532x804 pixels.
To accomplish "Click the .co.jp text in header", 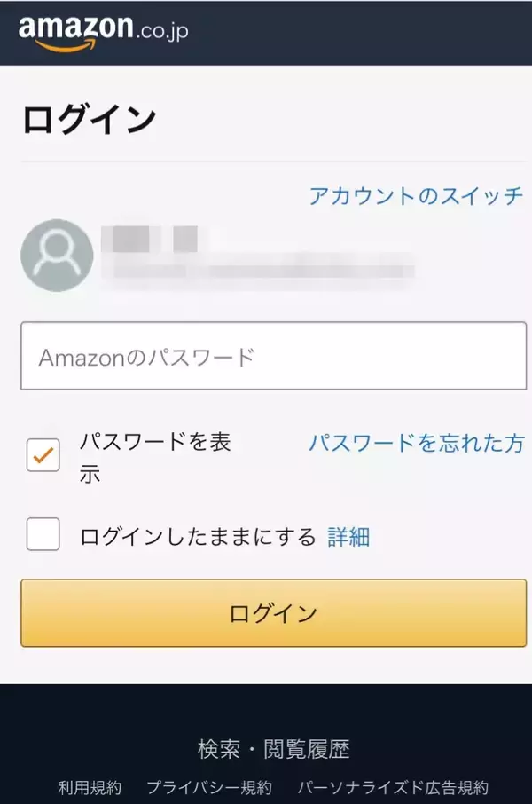I will pyautogui.click(x=162, y=32).
